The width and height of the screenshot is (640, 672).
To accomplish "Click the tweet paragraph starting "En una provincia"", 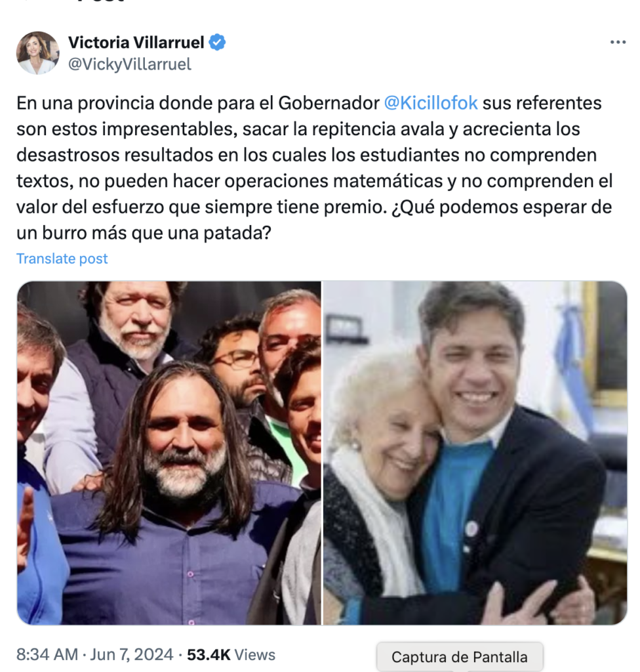I will tap(315, 168).
